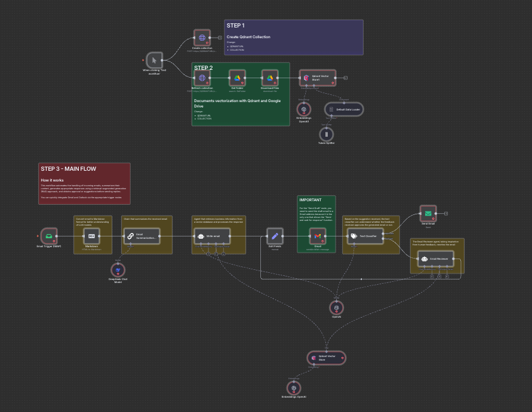Click the Email Trigger (IMAP) node
Screen dimensions: 532x412
click(x=49, y=236)
